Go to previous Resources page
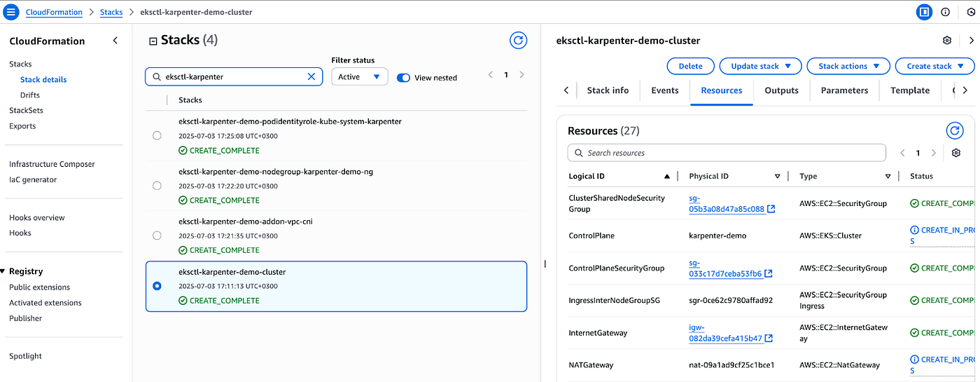 (x=902, y=153)
